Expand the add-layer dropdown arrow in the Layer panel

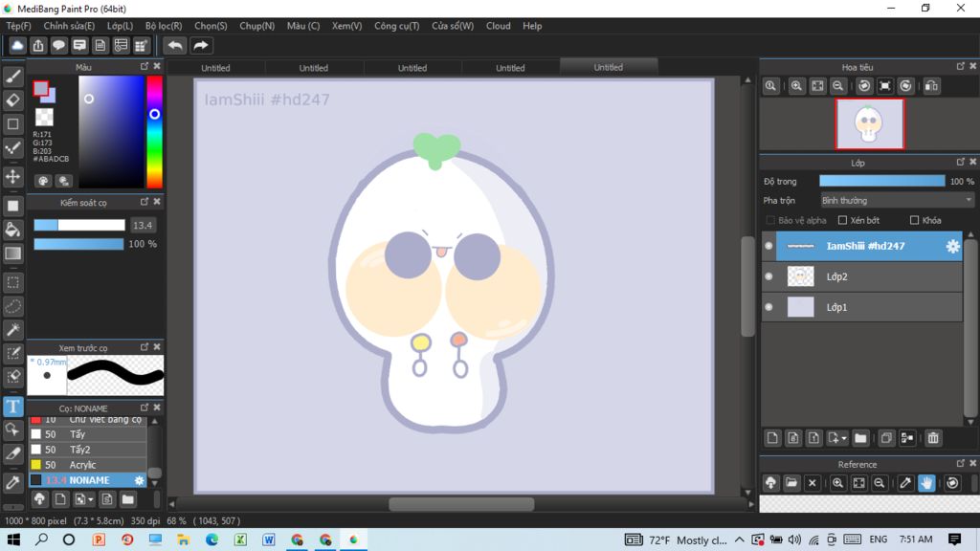tap(844, 438)
